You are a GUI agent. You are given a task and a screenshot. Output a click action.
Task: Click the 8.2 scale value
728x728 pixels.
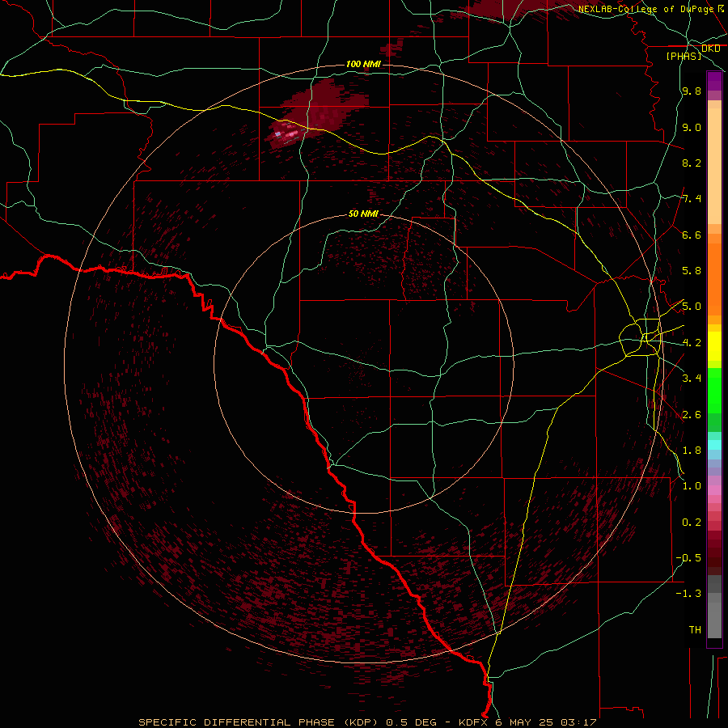click(x=692, y=163)
